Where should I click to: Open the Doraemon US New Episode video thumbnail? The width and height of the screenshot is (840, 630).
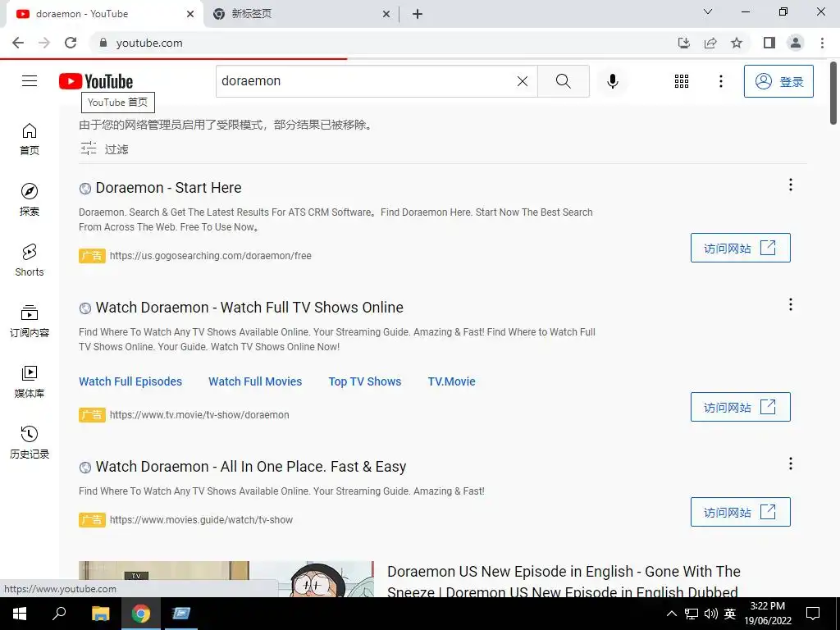pyautogui.click(x=226, y=579)
